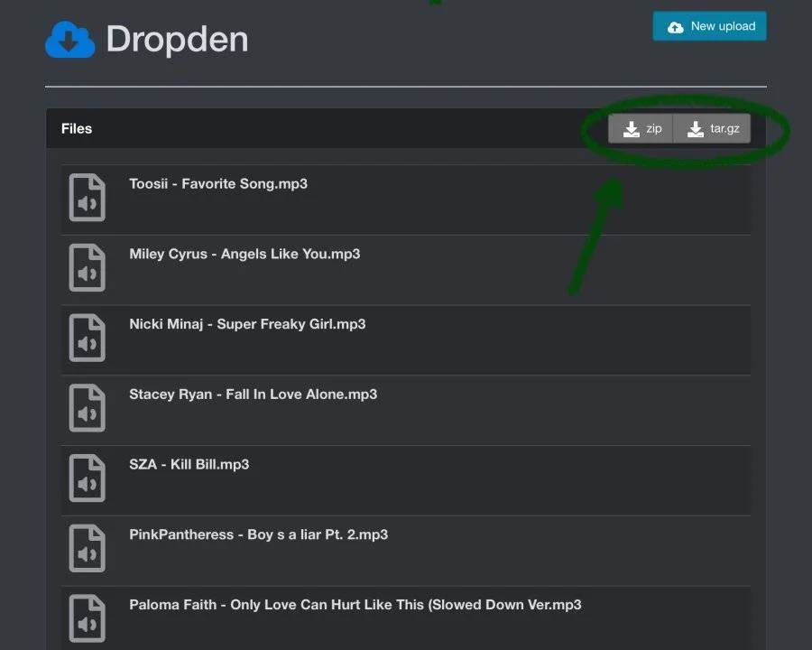Image resolution: width=812 pixels, height=650 pixels.
Task: Click audio file icon for Toosii Favorite Song
Action: (x=87, y=198)
